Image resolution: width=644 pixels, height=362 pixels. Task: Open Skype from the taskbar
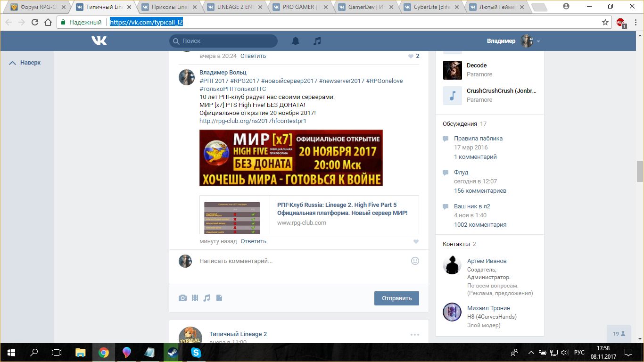click(x=196, y=353)
